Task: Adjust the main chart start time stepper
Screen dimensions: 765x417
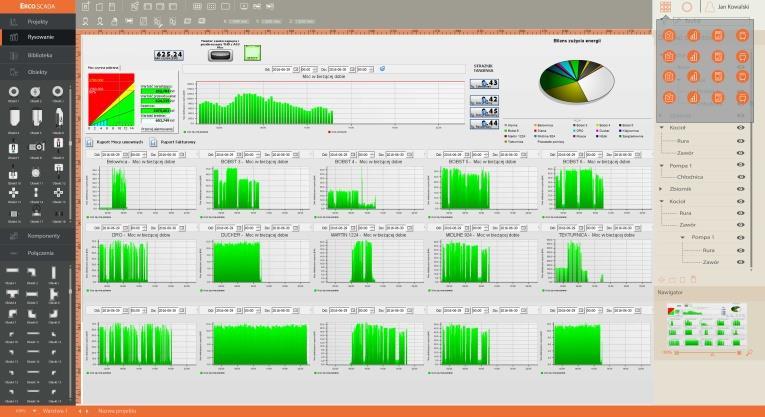Action: [x=315, y=70]
